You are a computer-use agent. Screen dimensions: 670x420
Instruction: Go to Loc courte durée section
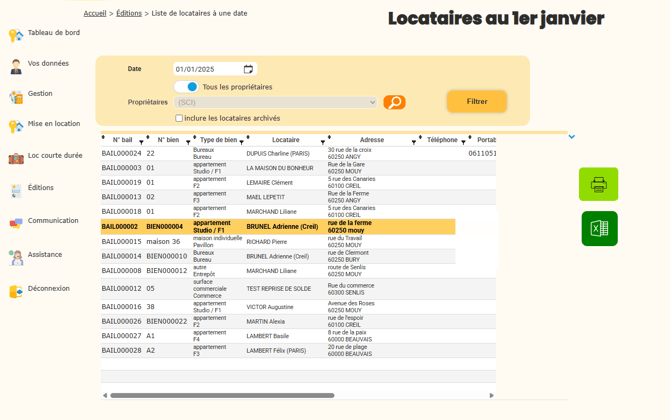[54, 156]
